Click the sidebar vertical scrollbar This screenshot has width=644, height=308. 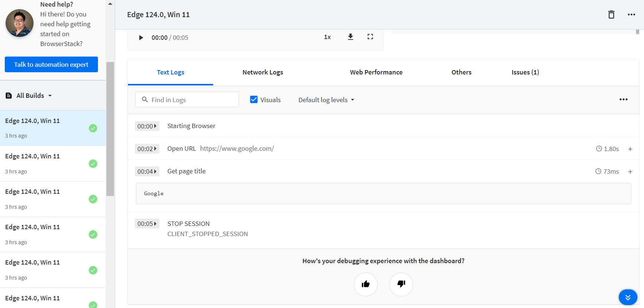pyautogui.click(x=110, y=129)
